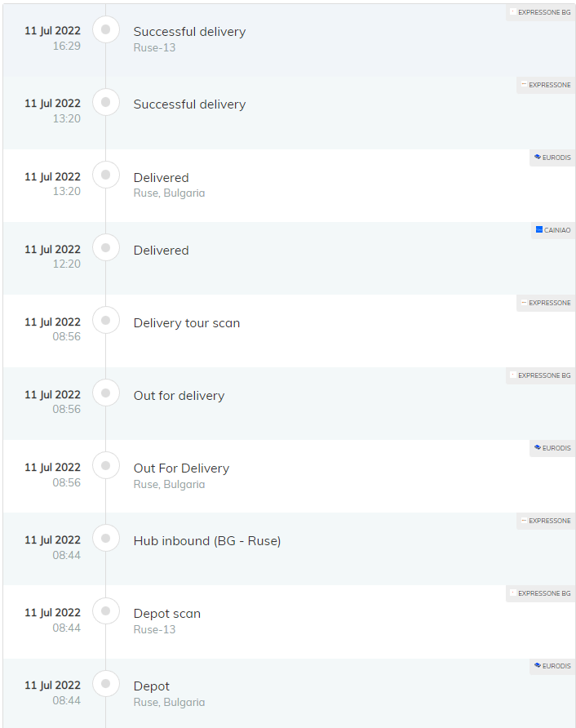Click the EXPRESSONE BG badge on the Depot scan
576x728 pixels.
tap(541, 593)
